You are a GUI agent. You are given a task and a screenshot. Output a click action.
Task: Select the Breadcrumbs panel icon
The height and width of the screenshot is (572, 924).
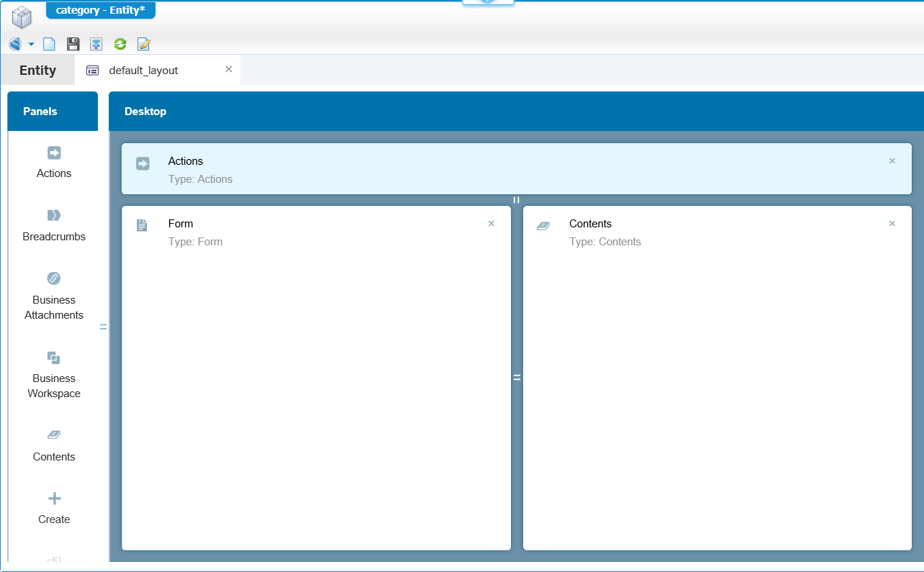pos(54,215)
